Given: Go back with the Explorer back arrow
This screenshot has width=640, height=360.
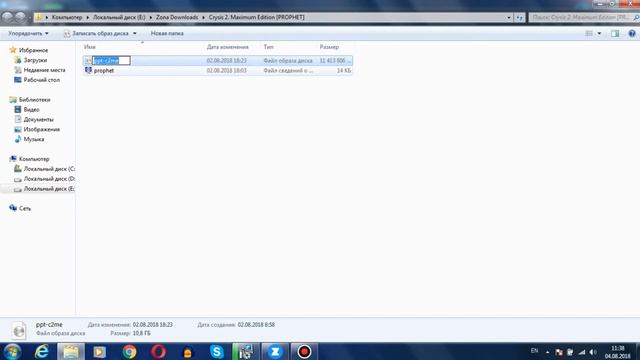Looking at the screenshot, I should (7, 17).
